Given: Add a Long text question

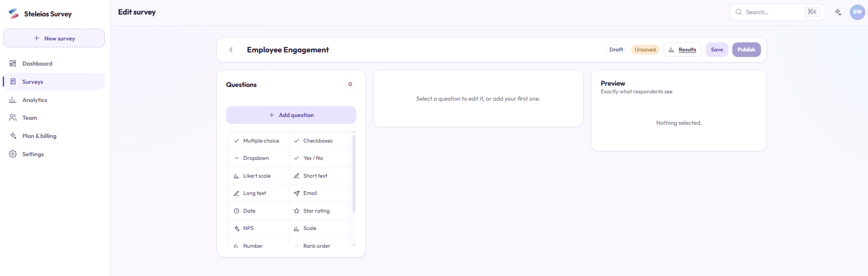Looking at the screenshot, I should pyautogui.click(x=259, y=193).
